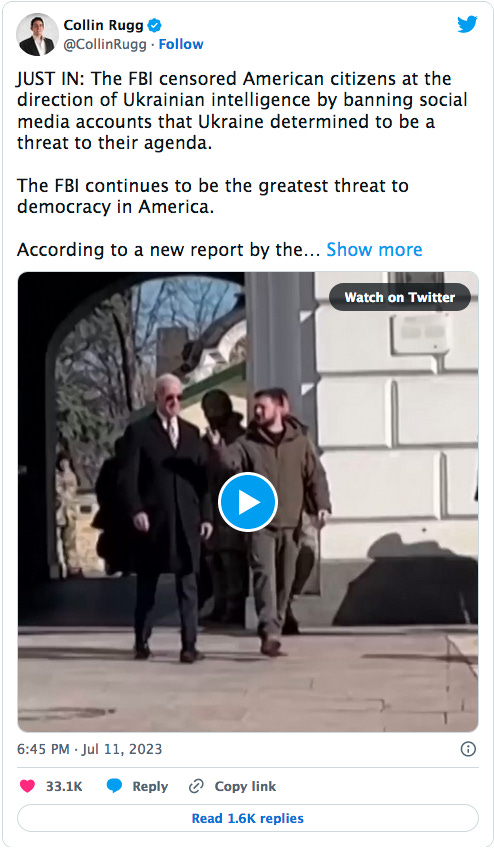Viewport: 494px width, 848px height.
Task: Click the Watch on Twitter button
Action: point(400,297)
